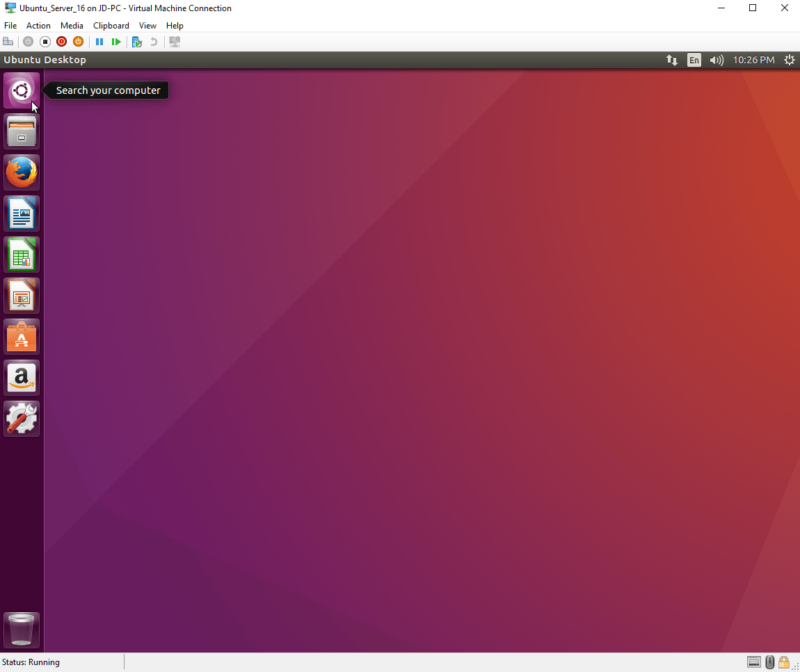Open the En keyboard layout indicator
This screenshot has width=800, height=672.
tap(694, 61)
